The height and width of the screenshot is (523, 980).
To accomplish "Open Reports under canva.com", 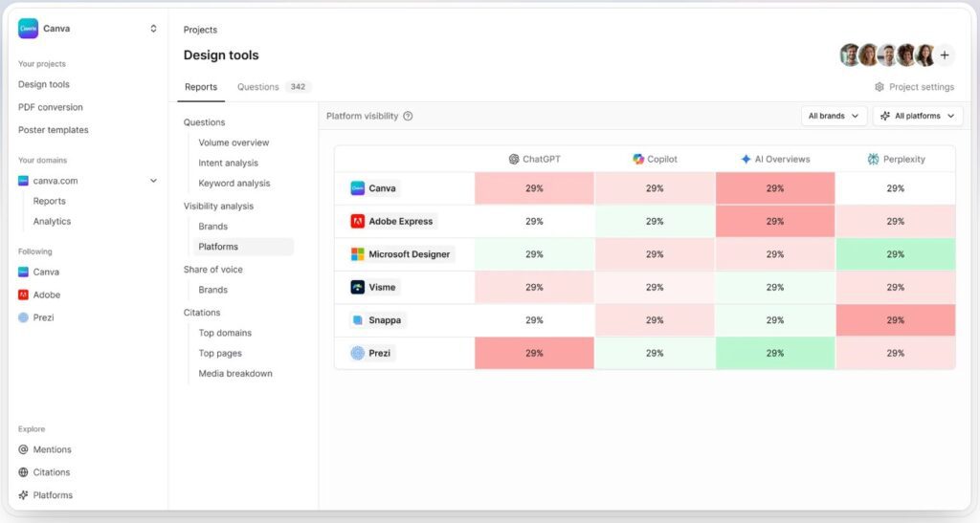I will [x=50, y=201].
